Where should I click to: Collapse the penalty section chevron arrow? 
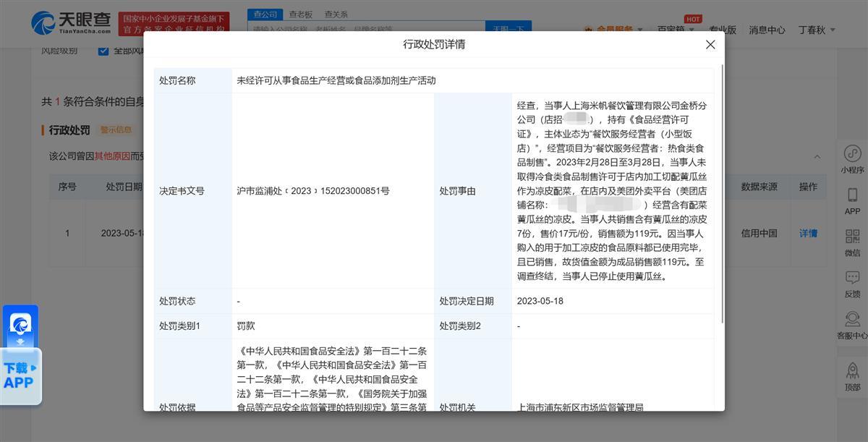point(817,156)
